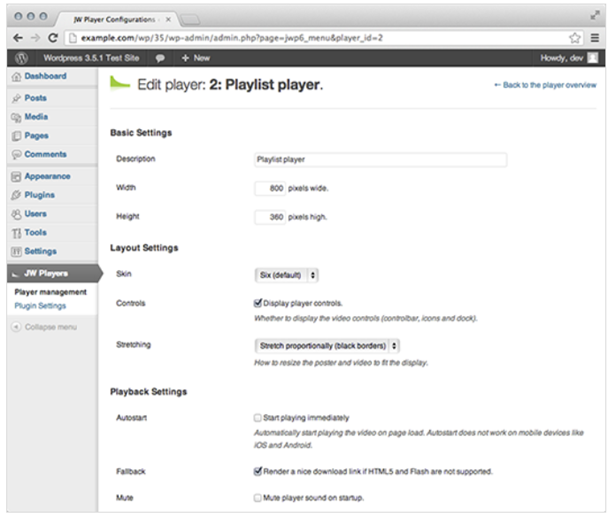Select the JW Players menu item
The height and width of the screenshot is (518, 608).
click(x=53, y=274)
